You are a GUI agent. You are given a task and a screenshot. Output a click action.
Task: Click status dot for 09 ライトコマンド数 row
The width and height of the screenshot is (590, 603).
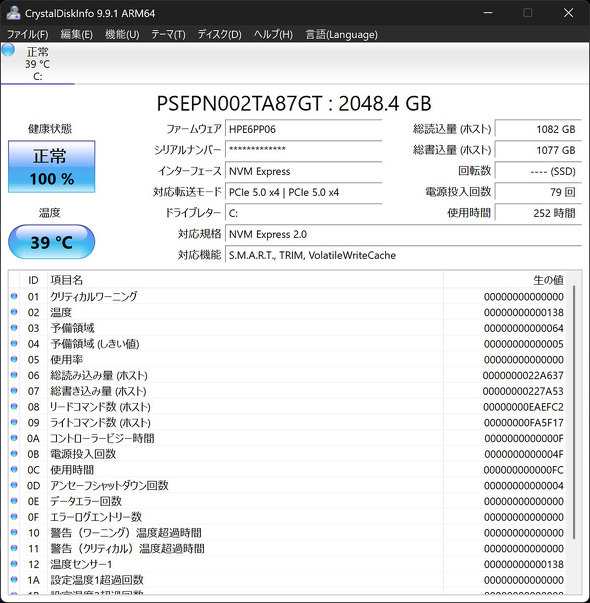click(14, 422)
